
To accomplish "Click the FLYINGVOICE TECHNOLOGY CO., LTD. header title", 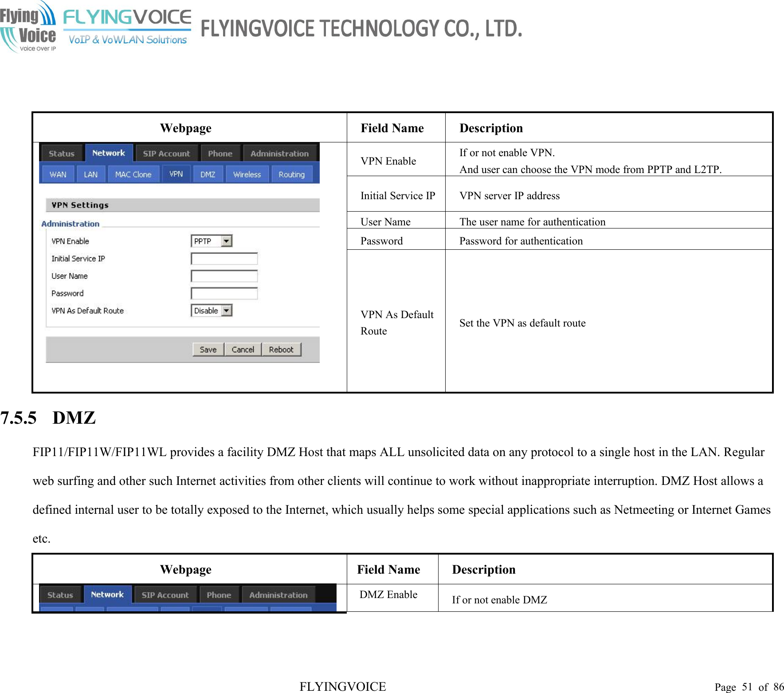I will tap(361, 28).
